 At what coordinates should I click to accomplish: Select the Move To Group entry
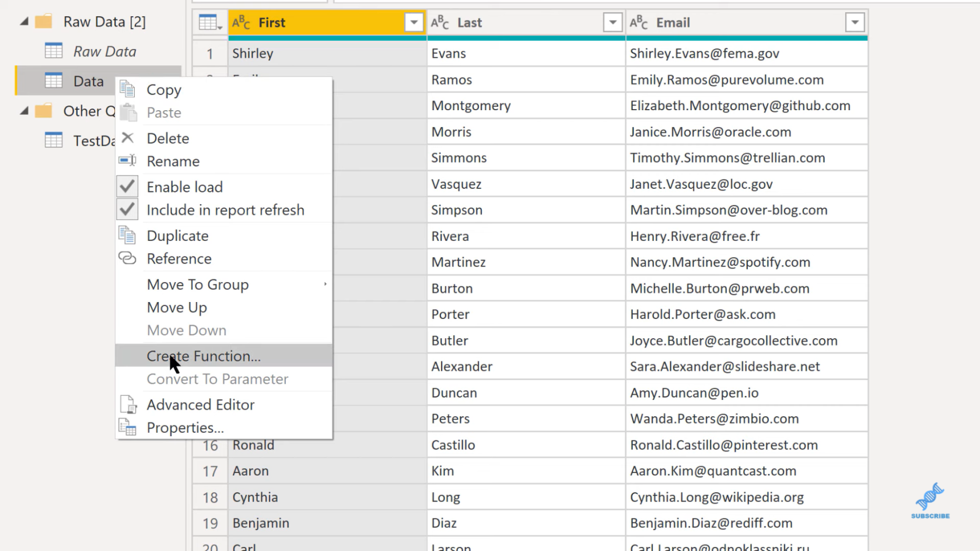[224, 284]
